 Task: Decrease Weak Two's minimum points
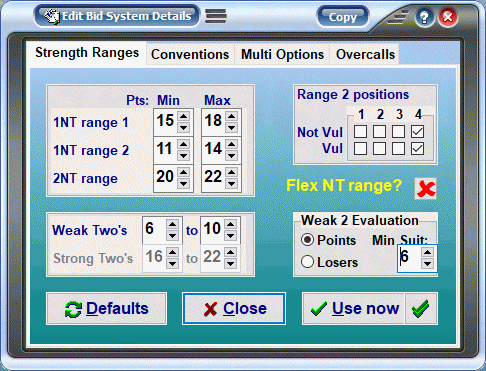(172, 235)
